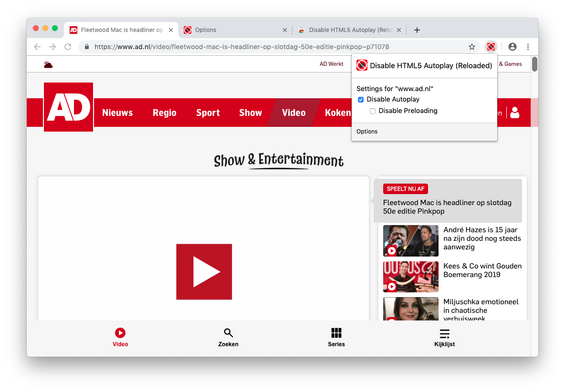Select the Sport menu item
This screenshot has width=565, height=392.
point(208,113)
